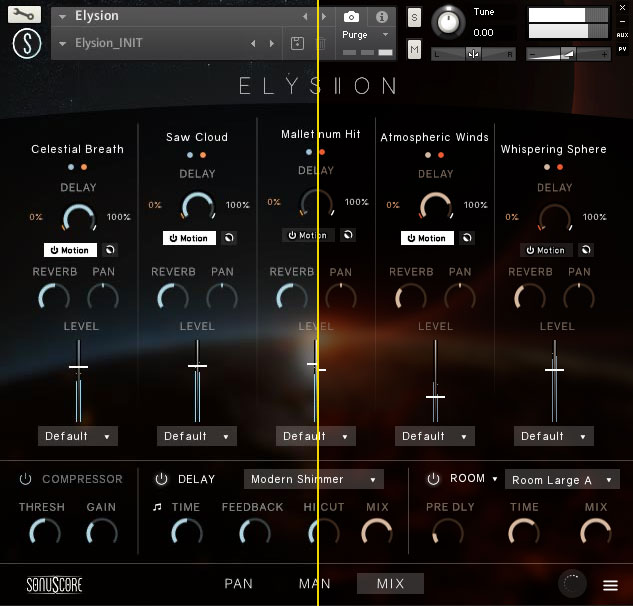Open the Room Large A preset dropdown

click(x=562, y=480)
